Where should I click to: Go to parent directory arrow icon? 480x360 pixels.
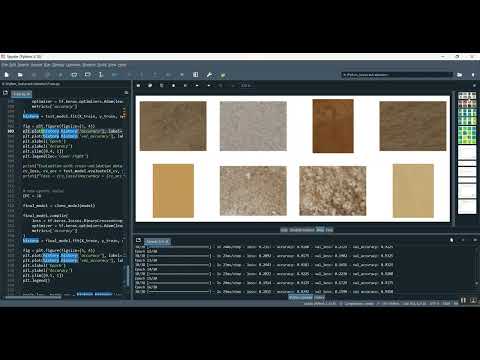(x=473, y=75)
